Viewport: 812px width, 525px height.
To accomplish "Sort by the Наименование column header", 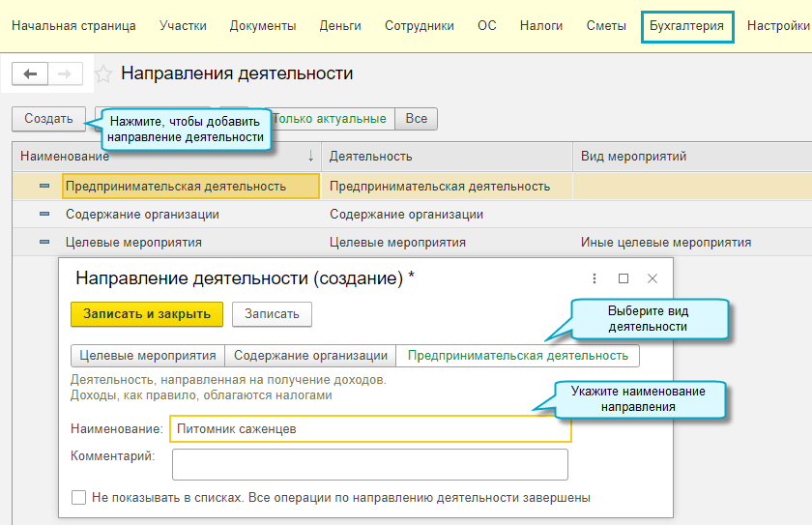I will [164, 156].
